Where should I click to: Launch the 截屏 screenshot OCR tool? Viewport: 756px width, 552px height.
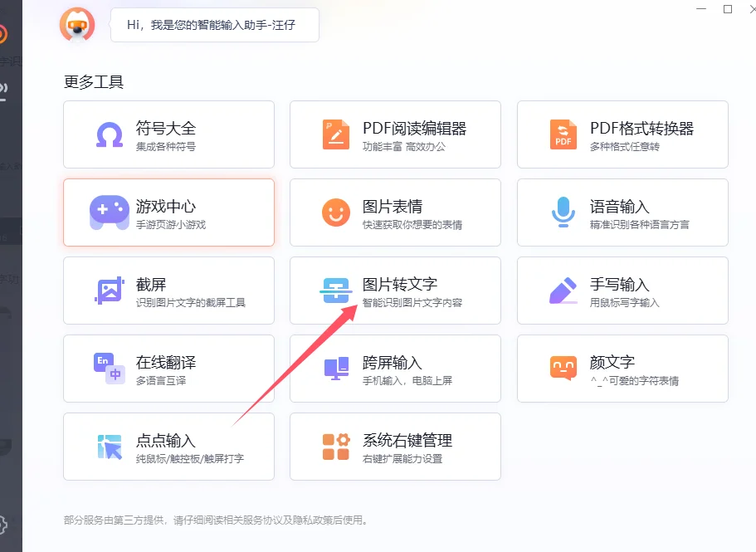[x=168, y=290]
